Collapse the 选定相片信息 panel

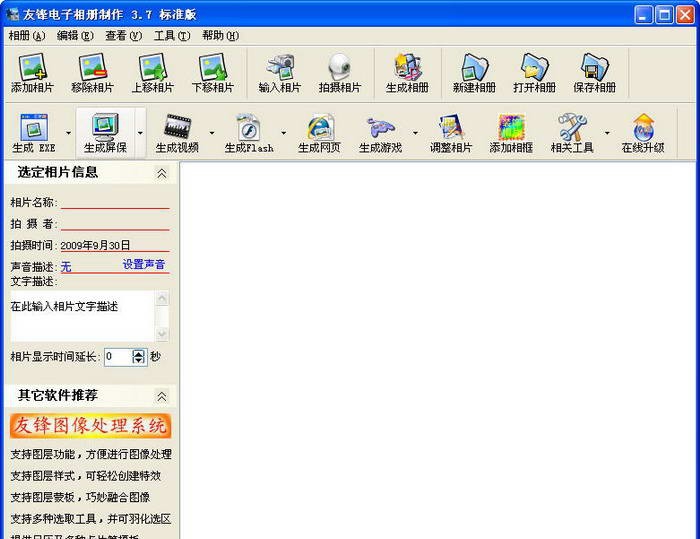click(x=162, y=173)
